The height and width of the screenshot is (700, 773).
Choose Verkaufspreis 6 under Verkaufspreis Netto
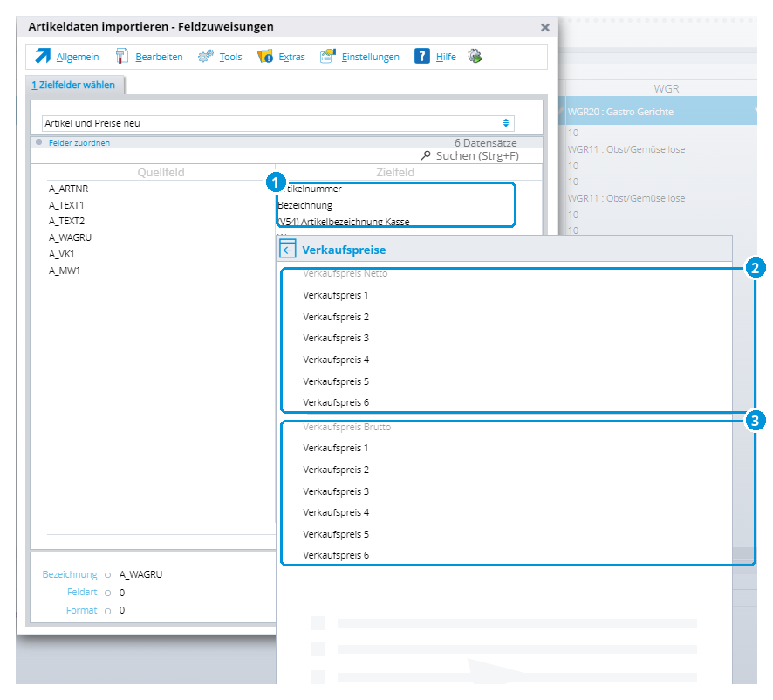pos(336,402)
